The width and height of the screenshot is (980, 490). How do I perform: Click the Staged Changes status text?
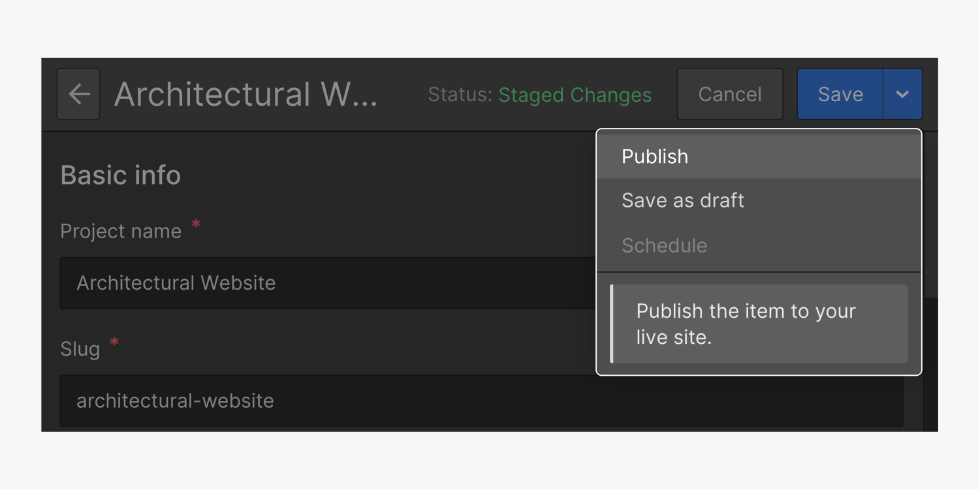(575, 95)
